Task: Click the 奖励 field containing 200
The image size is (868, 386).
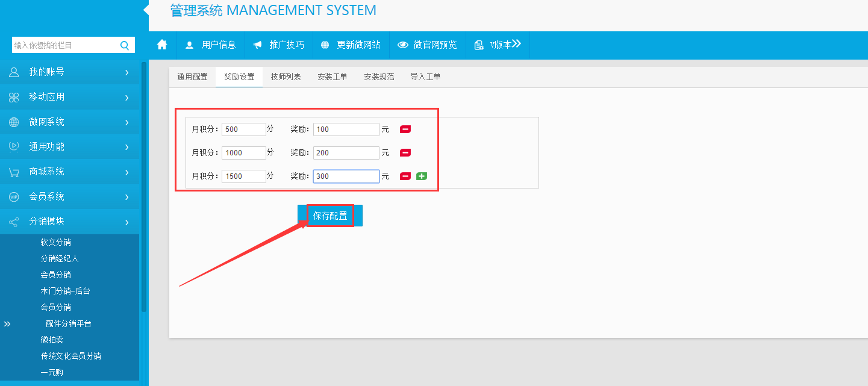Action: pyautogui.click(x=346, y=152)
